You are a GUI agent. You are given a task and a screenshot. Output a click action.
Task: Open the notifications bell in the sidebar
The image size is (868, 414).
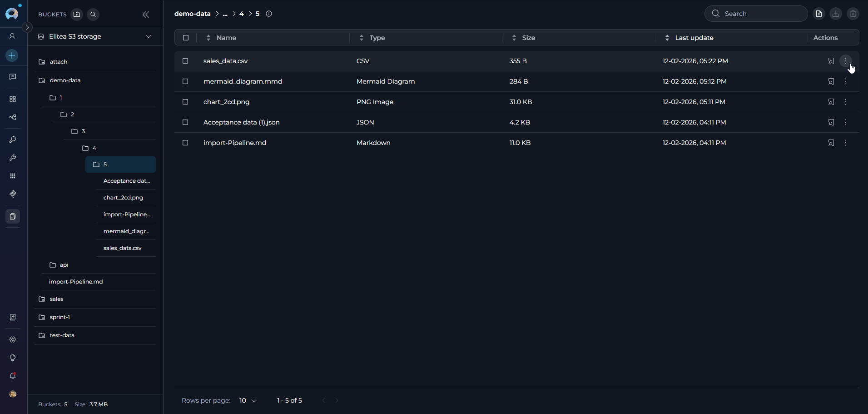coord(12,376)
